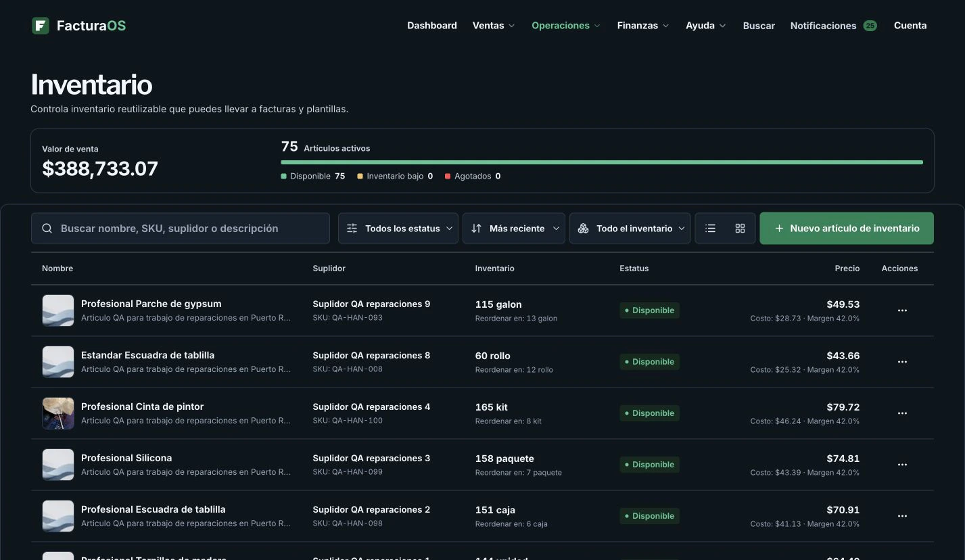
Task: Expand the Finanzas menu
Action: tap(643, 26)
